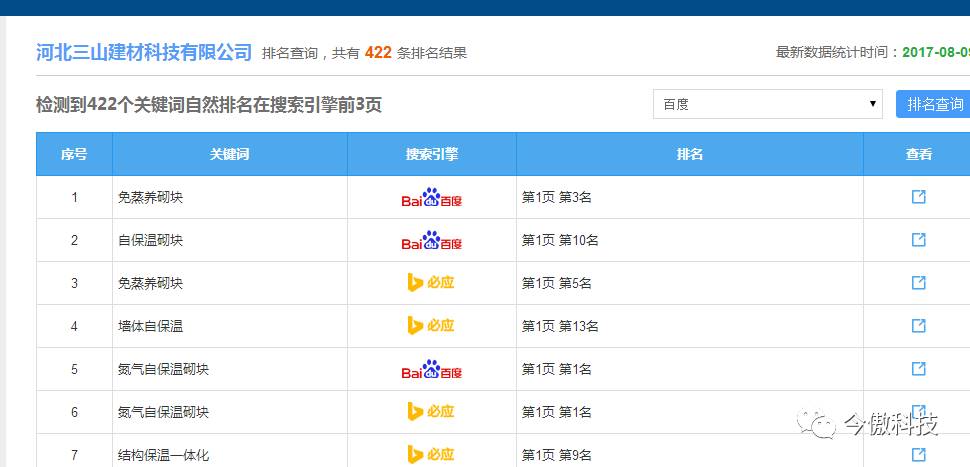Open the view icon for row 1

(918, 197)
